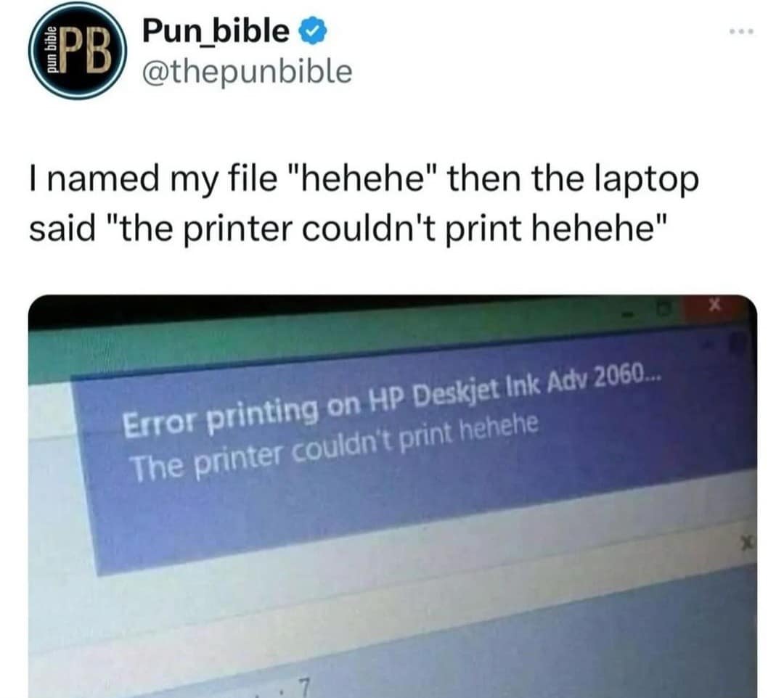The width and height of the screenshot is (784, 698).
Task: Open the @thepunbible handle link
Action: 247,71
